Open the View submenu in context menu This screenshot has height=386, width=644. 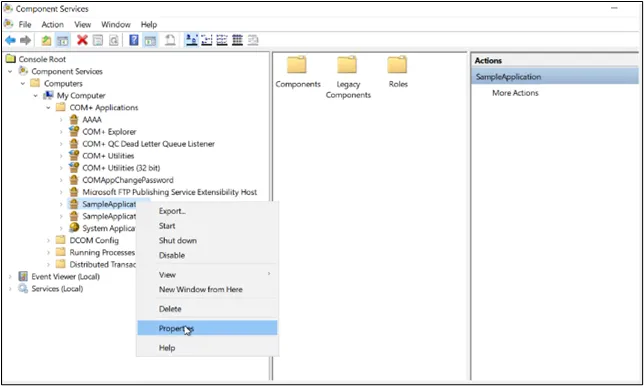(207, 275)
